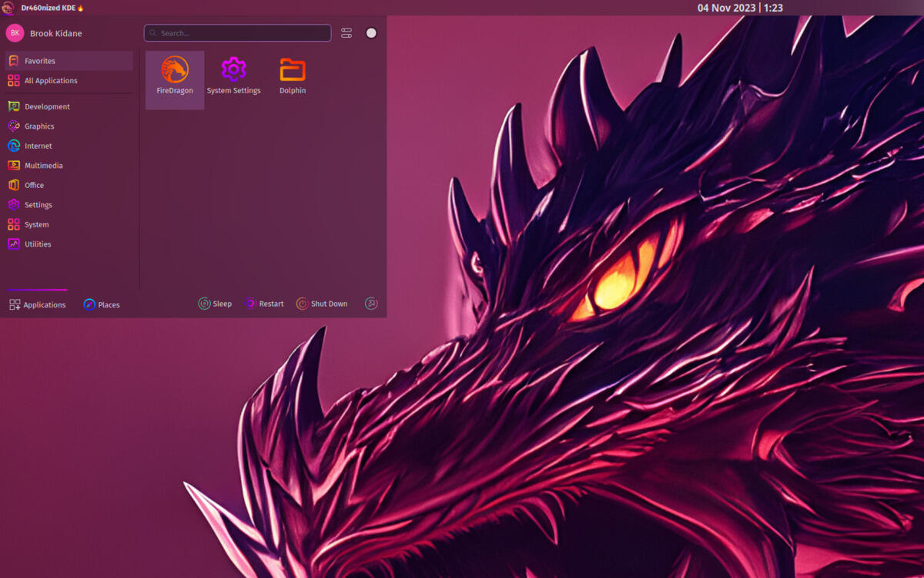The height and width of the screenshot is (578, 924).
Task: Open the Office category
Action: click(69, 185)
